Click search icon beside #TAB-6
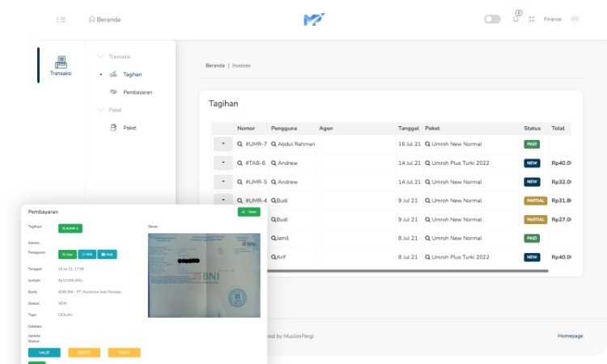 tap(240, 163)
